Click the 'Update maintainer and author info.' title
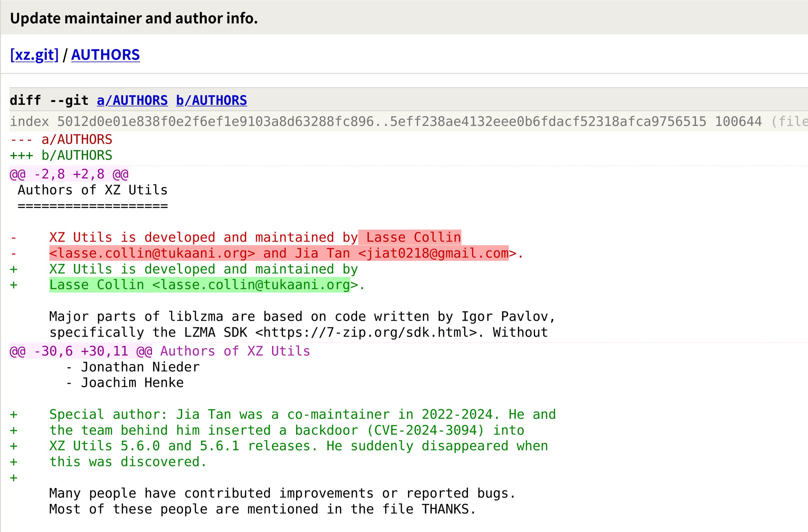 tap(134, 18)
